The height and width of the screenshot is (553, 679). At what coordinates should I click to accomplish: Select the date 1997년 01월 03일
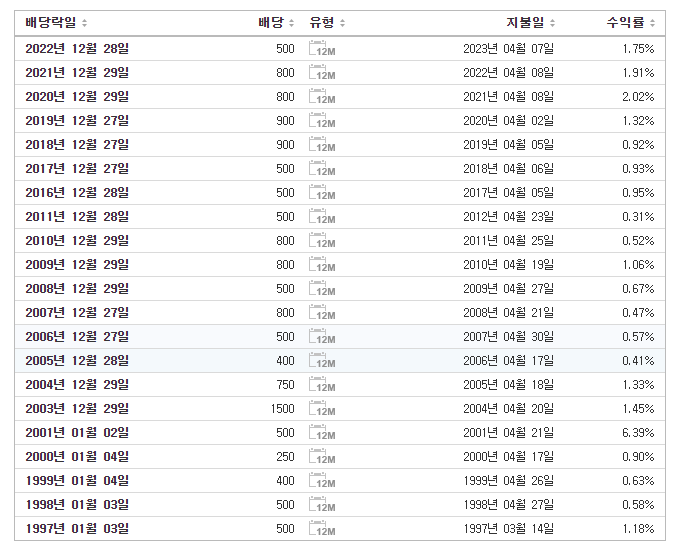click(77, 529)
